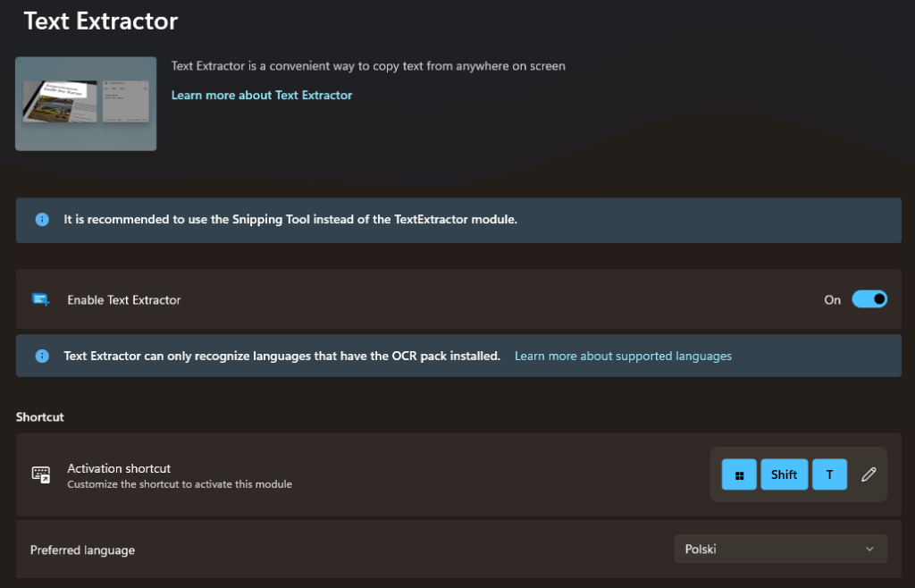Image resolution: width=915 pixels, height=588 pixels.
Task: Click the Text Extractor module icon
Action: (41, 300)
